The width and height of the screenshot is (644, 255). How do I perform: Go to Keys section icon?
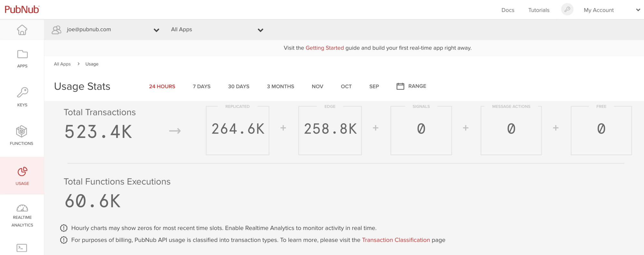pyautogui.click(x=22, y=93)
